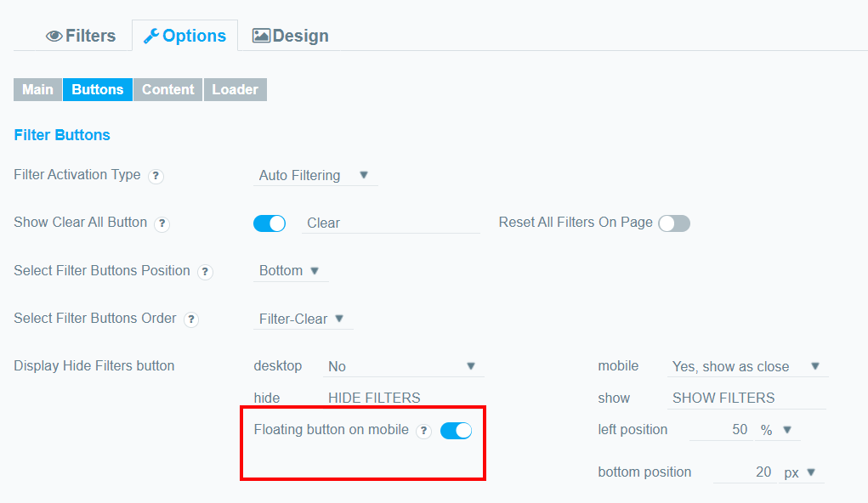Viewport: 868px width, 503px height.
Task: Open Filter Buttons Position dropdown showing Bottom
Action: (x=292, y=270)
